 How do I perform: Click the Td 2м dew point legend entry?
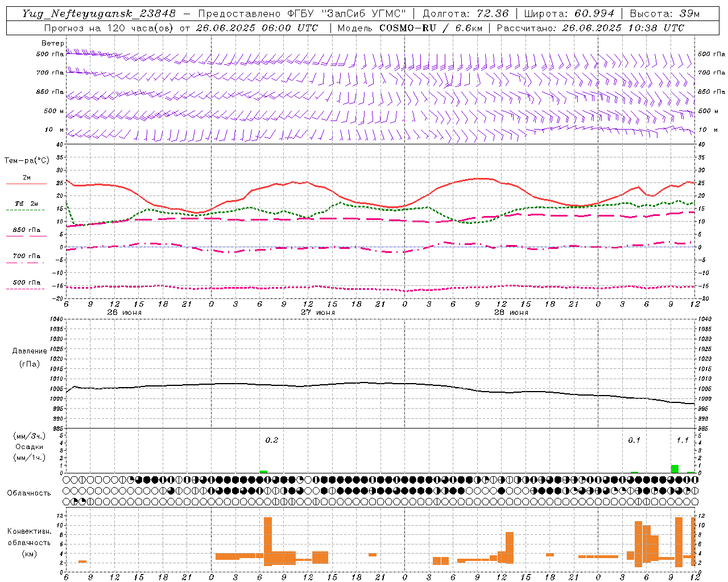click(27, 203)
